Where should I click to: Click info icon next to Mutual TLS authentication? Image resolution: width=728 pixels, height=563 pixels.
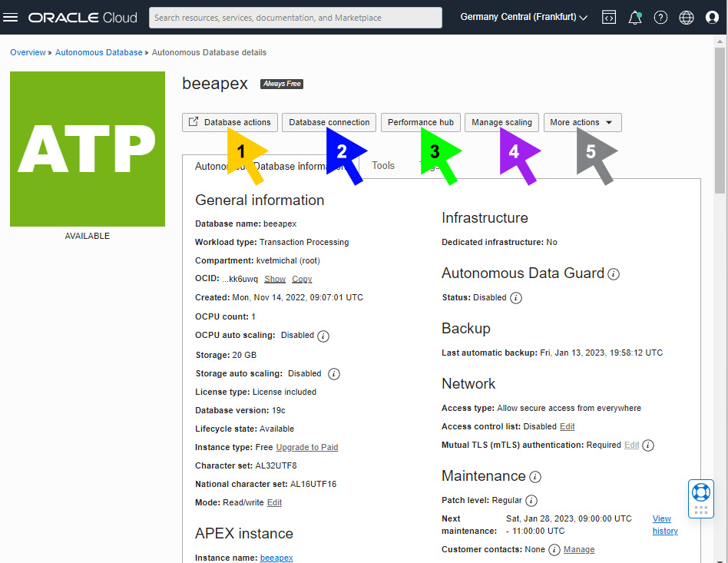(648, 445)
